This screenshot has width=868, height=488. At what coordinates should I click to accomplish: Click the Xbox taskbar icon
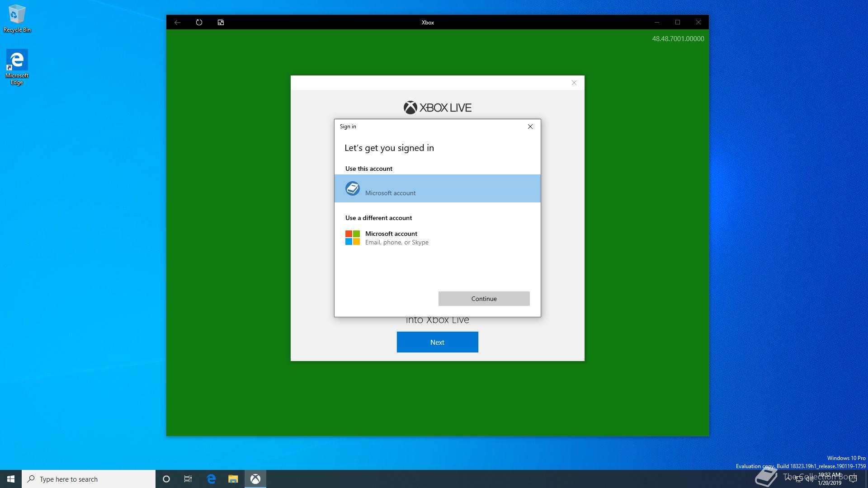(255, 479)
